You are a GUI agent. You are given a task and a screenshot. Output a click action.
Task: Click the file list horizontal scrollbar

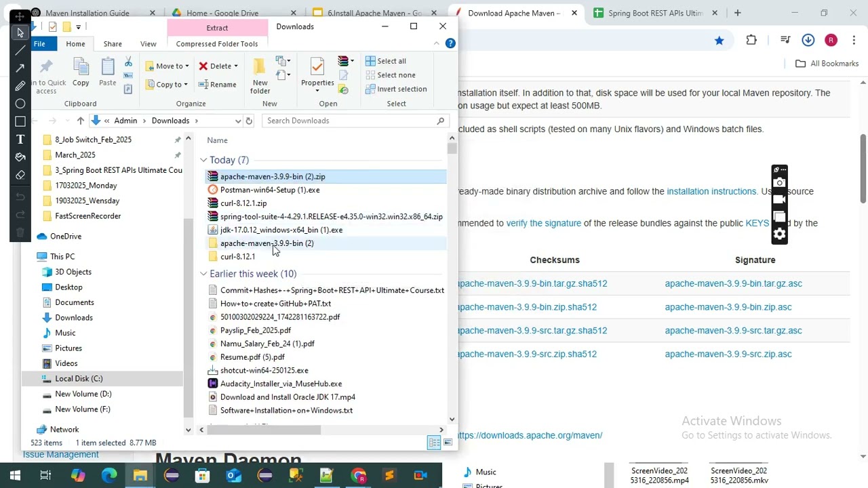point(263,430)
